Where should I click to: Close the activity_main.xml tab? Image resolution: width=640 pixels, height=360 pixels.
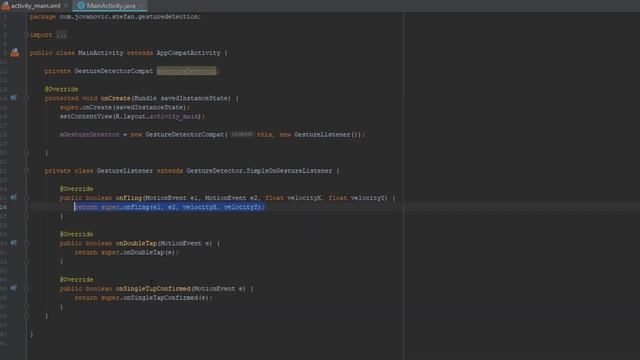[x=66, y=6]
